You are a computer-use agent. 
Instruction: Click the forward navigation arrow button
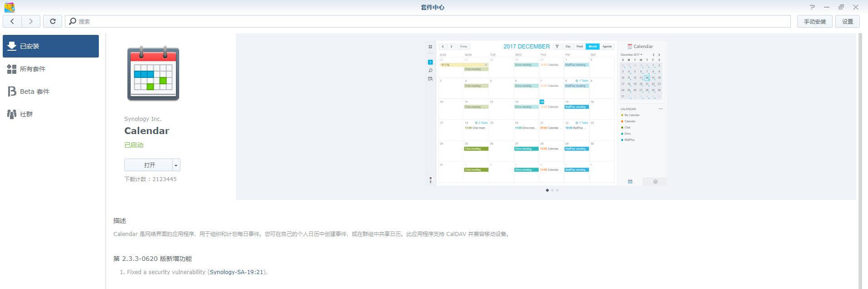coord(31,21)
